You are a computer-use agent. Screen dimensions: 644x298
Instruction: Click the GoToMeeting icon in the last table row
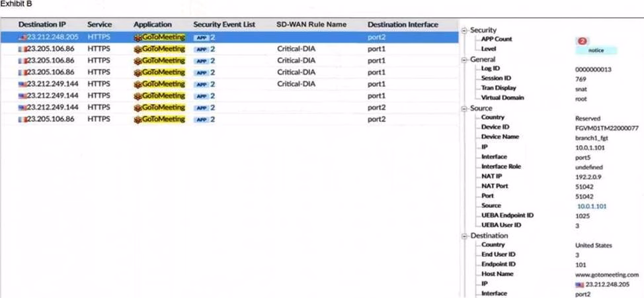(138, 119)
